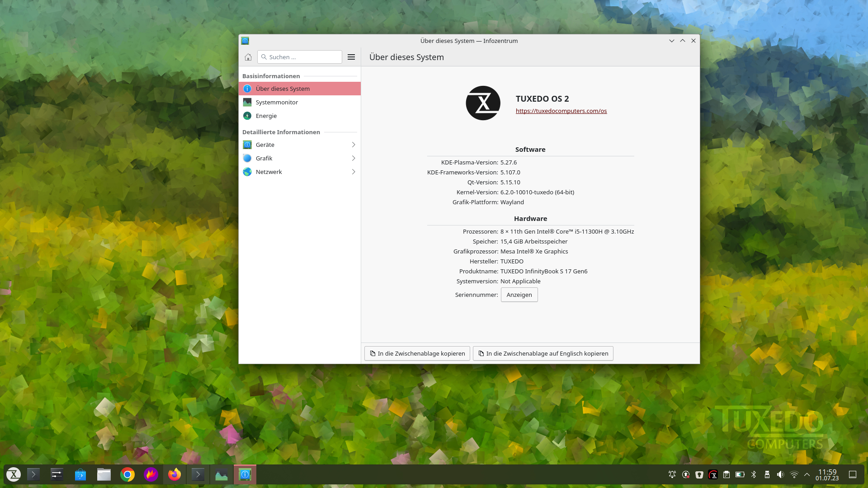Launch Google Chrome from the taskbar
This screenshot has height=488, width=868.
[127, 474]
